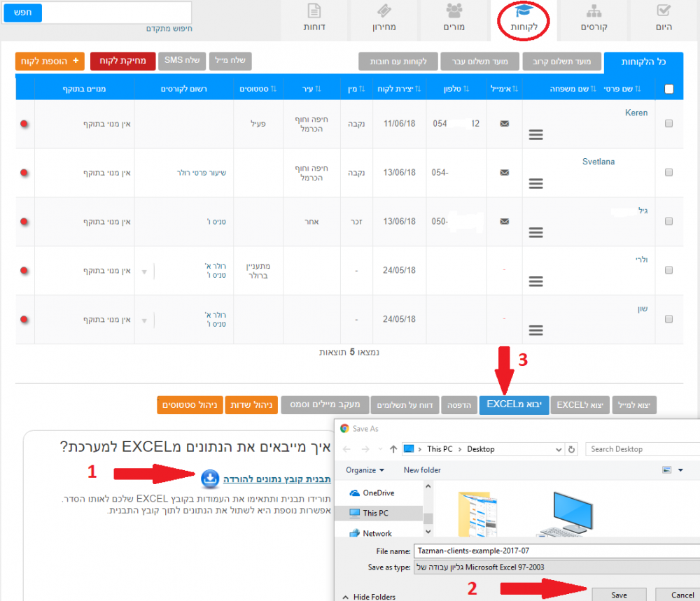The image size is (700, 601).
Task: Open the view options dropdown in Save As
Action: (672, 470)
